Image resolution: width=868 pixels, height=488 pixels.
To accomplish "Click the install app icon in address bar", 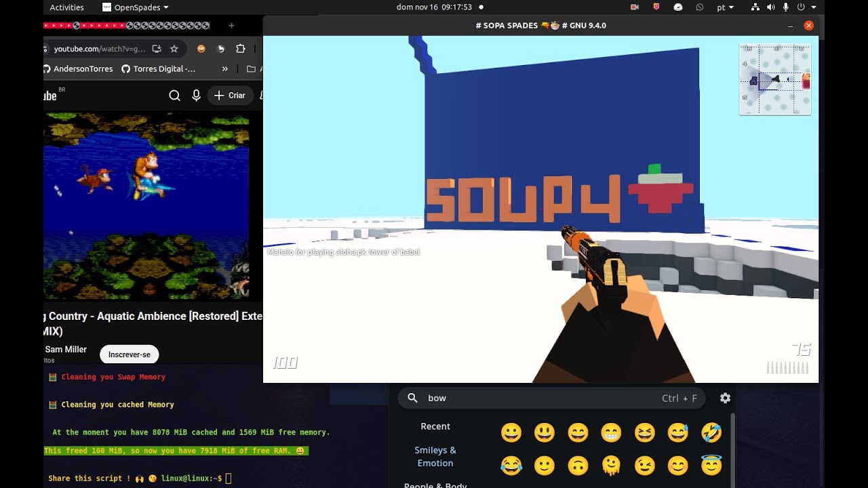I will pos(157,49).
